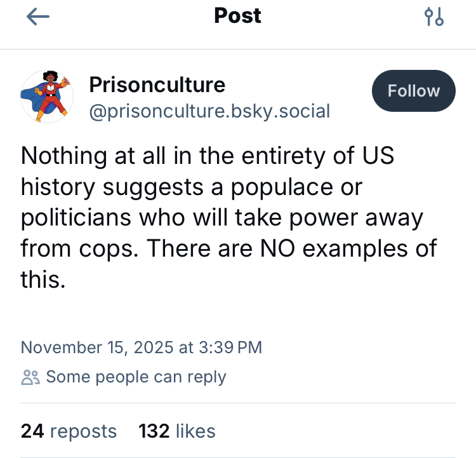Go back using the left arrow
The width and height of the screenshot is (476, 458).
37,17
